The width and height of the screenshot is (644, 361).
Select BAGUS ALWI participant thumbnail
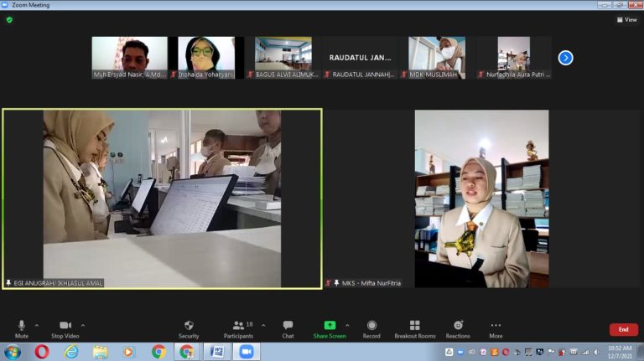pyautogui.click(x=283, y=58)
